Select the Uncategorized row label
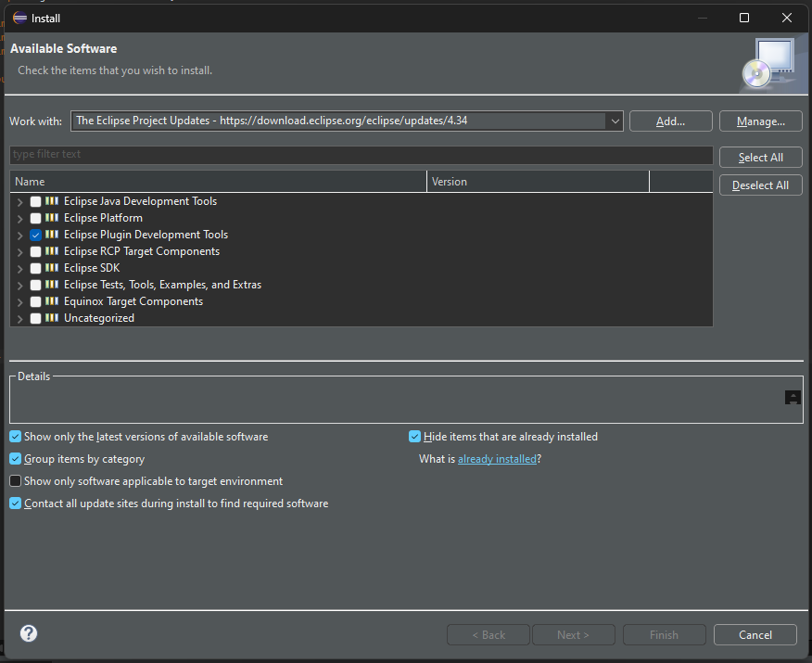The width and height of the screenshot is (812, 663). 99,318
